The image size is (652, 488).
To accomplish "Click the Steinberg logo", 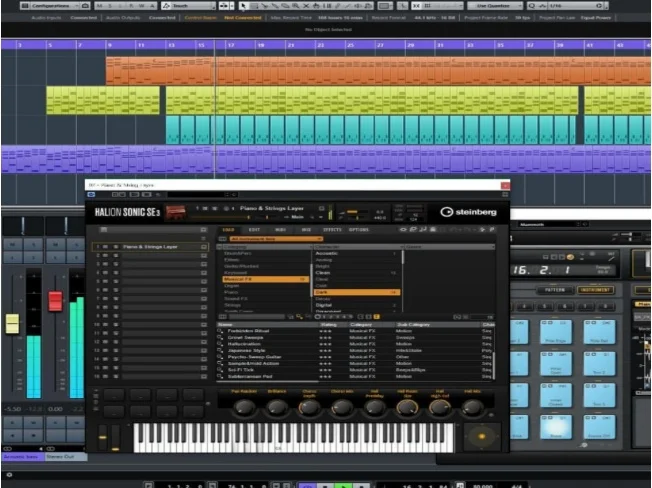I will pyautogui.click(x=468, y=212).
